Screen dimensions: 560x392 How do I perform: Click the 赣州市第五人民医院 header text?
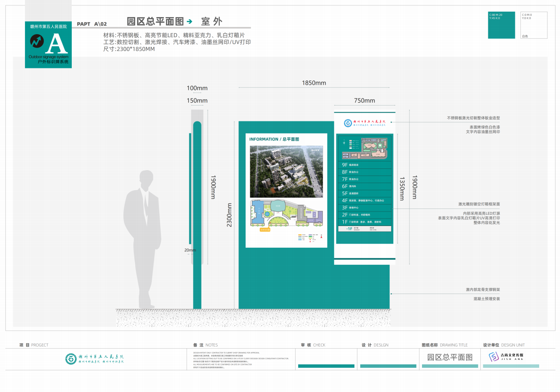click(48, 27)
